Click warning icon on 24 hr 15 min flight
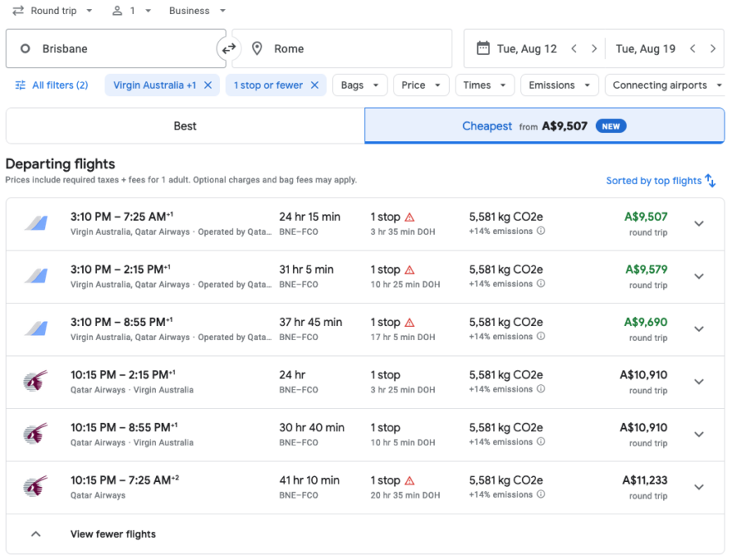The width and height of the screenshot is (732, 560). tap(409, 217)
